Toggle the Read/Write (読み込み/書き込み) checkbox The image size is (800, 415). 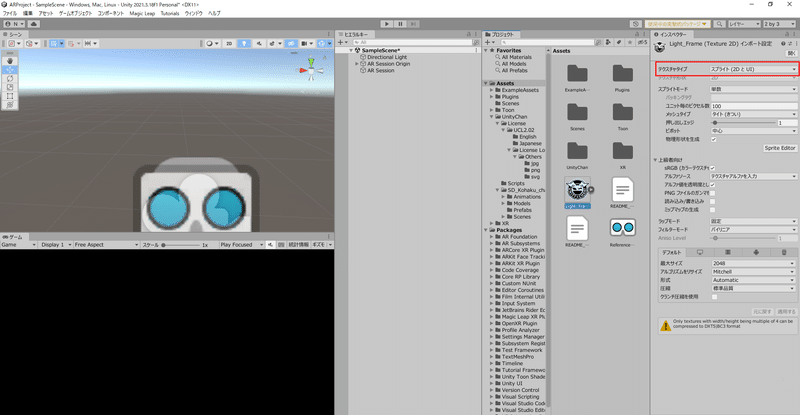pos(713,201)
